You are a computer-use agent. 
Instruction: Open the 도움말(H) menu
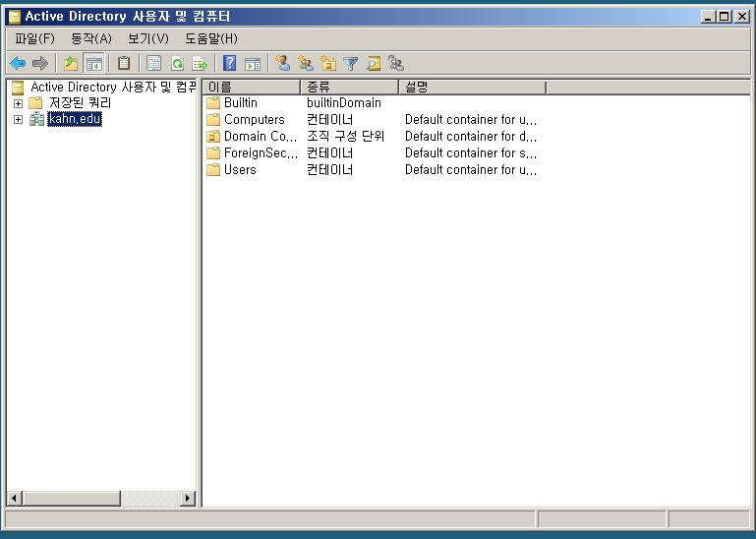(x=211, y=38)
